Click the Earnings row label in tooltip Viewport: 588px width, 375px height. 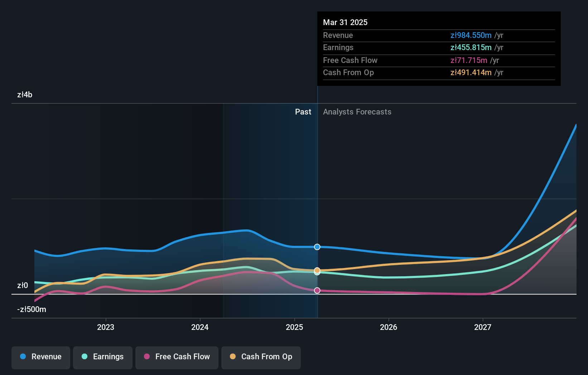tap(338, 47)
